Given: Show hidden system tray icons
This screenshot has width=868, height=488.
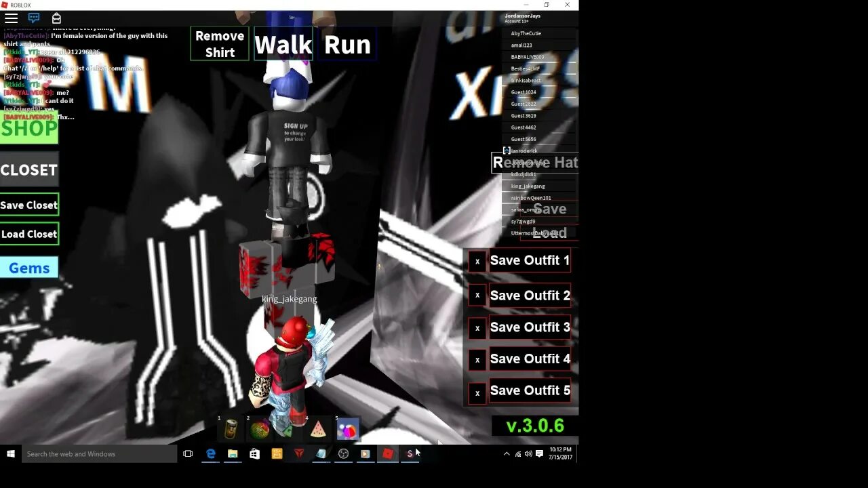Looking at the screenshot, I should [507, 453].
